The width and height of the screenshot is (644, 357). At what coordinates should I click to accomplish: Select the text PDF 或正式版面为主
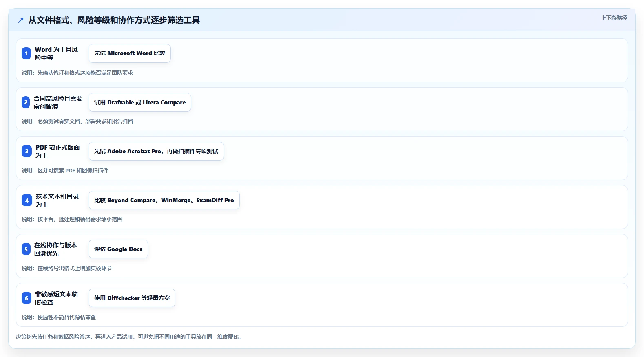pos(58,151)
